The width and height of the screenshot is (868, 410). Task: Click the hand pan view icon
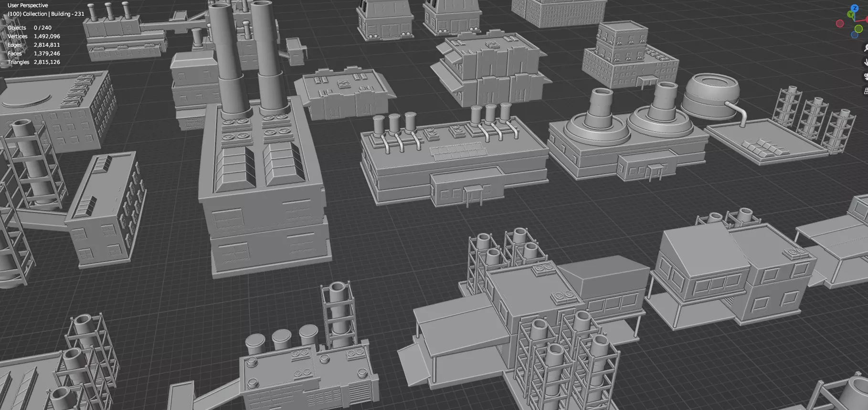(x=866, y=62)
